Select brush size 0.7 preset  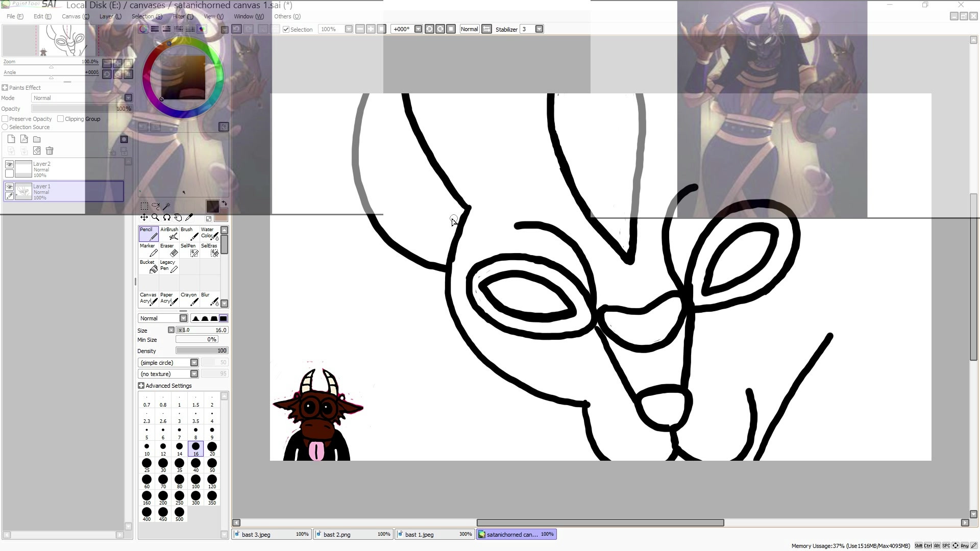(x=146, y=400)
